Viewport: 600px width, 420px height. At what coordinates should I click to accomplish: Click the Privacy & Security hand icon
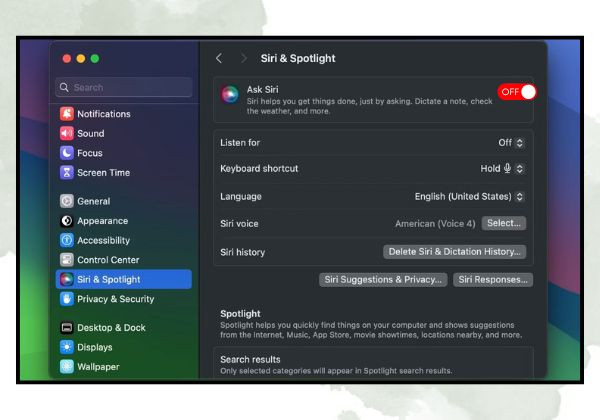pos(67,299)
